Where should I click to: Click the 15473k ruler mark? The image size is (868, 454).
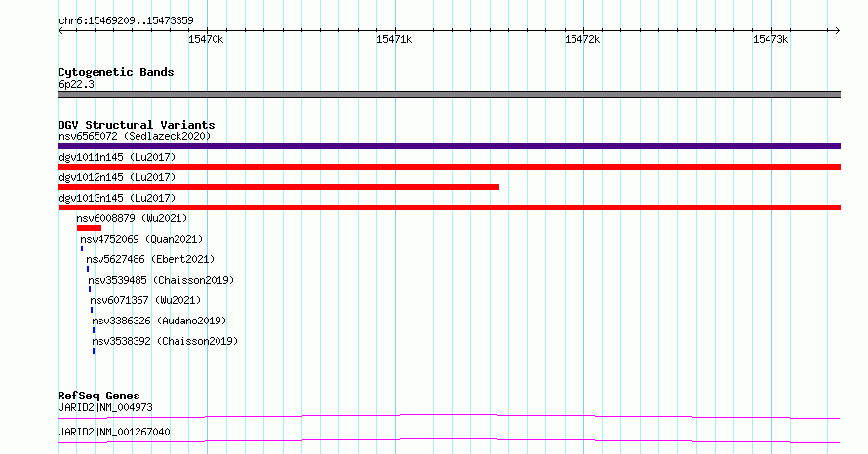click(x=770, y=39)
